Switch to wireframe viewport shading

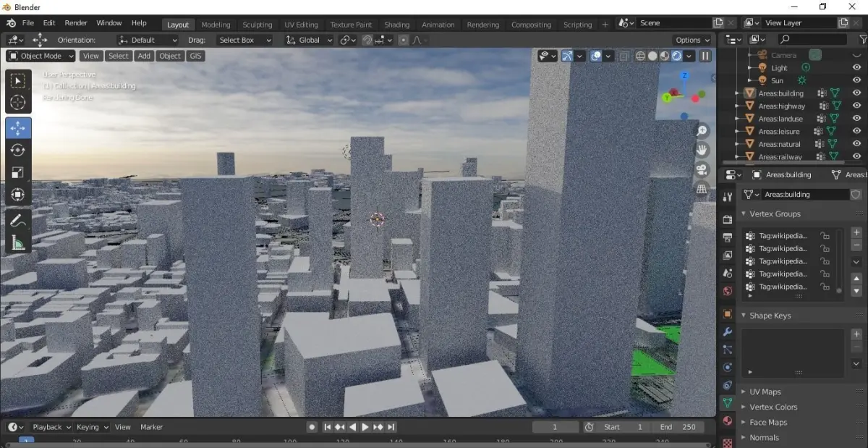[x=640, y=56]
